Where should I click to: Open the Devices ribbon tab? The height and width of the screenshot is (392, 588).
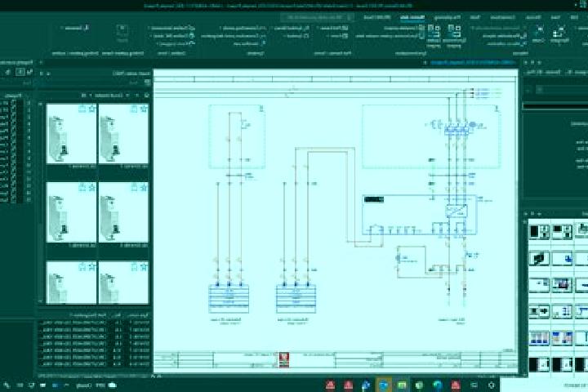(532, 17)
